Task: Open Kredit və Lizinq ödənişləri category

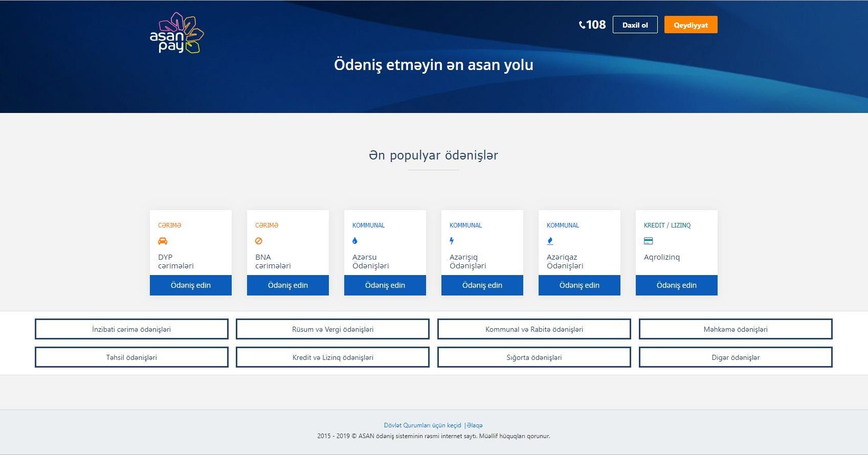Action: coord(332,357)
